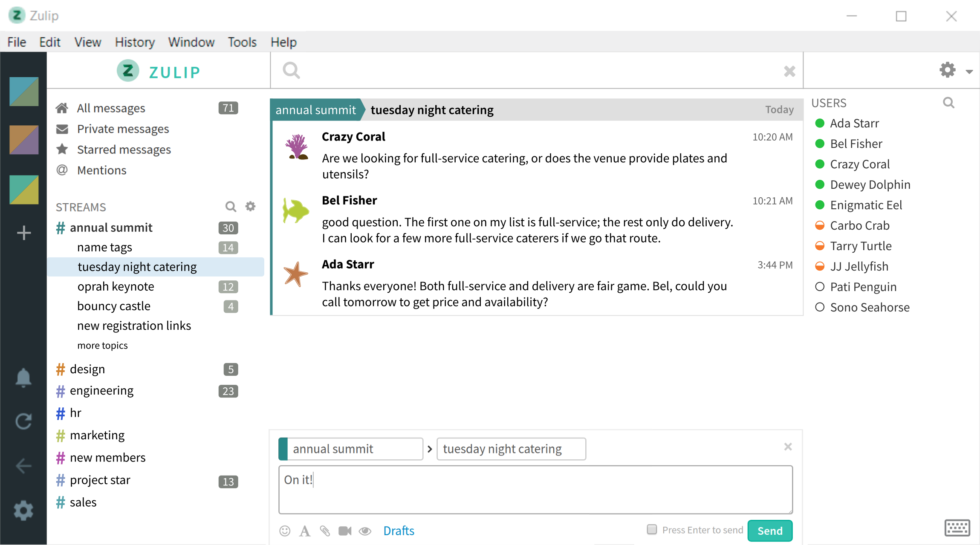Click the teal-green organization tile in sidebar
Image resolution: width=980 pixels, height=545 pixels.
tap(24, 92)
